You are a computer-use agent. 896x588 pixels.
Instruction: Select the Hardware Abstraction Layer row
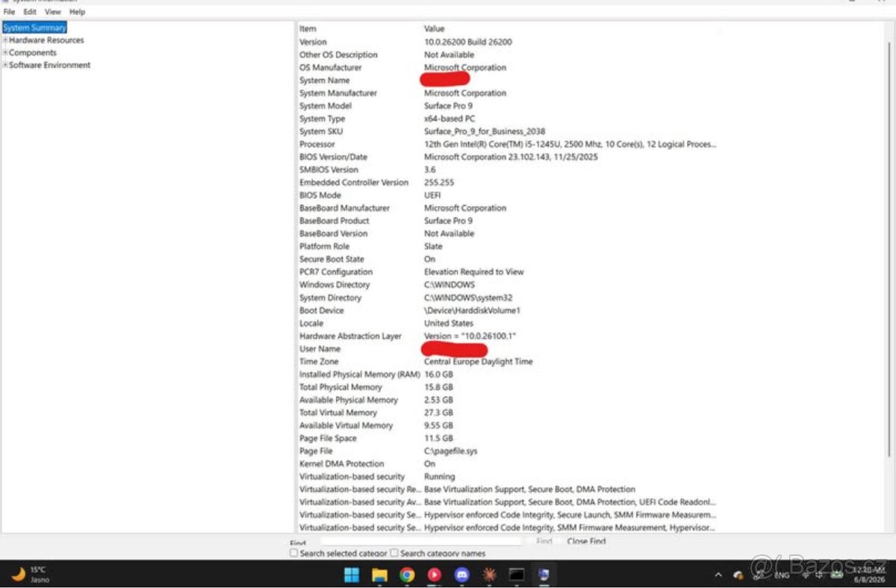pyautogui.click(x=508, y=336)
